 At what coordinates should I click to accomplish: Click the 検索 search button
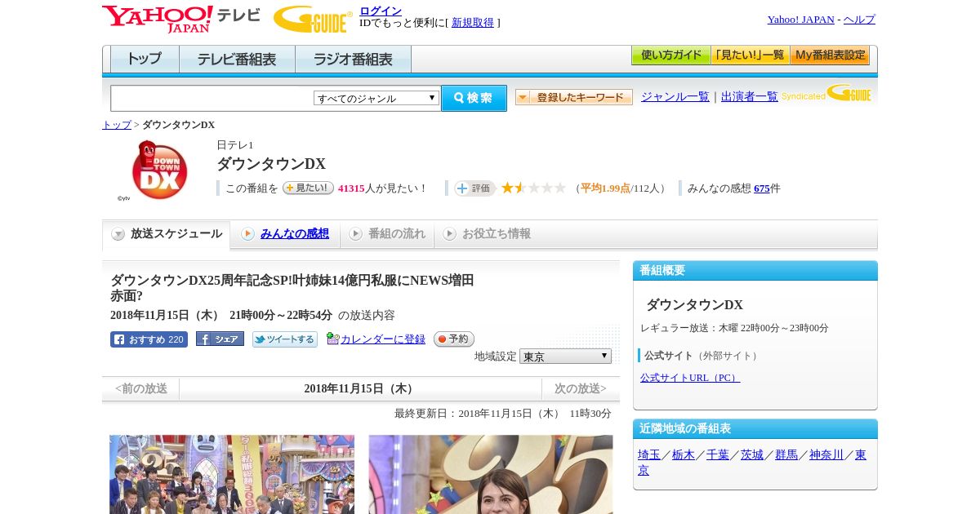tap(474, 98)
